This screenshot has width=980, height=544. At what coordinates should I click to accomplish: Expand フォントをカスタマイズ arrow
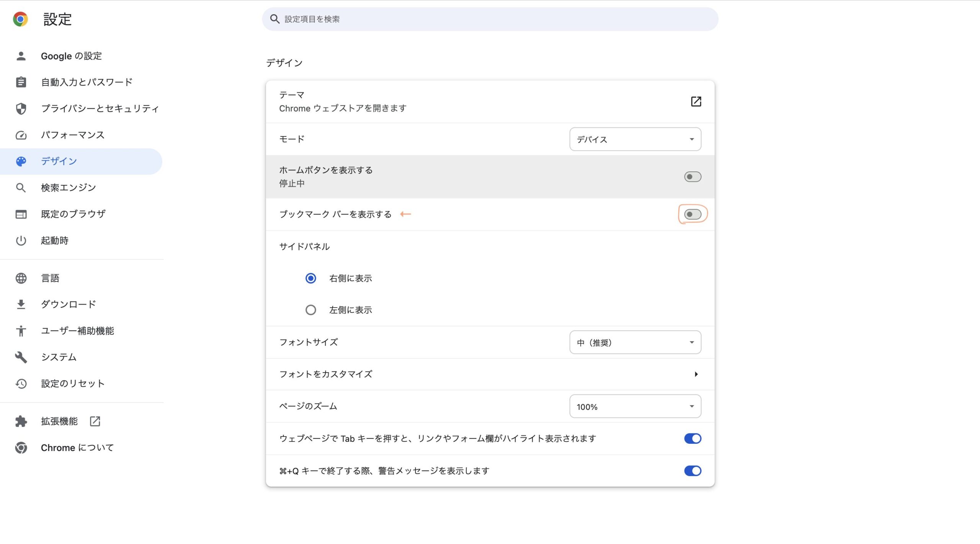(x=696, y=374)
